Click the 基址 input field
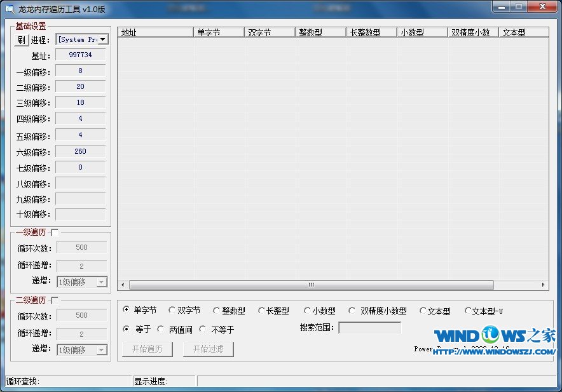This screenshot has width=562, height=392. (x=80, y=55)
